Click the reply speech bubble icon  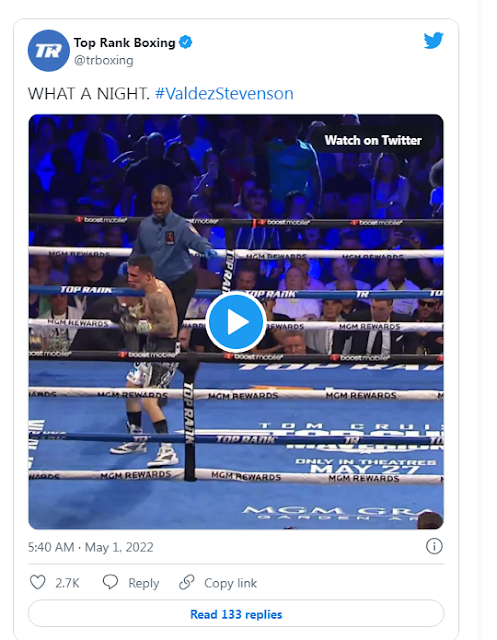pos(110,582)
